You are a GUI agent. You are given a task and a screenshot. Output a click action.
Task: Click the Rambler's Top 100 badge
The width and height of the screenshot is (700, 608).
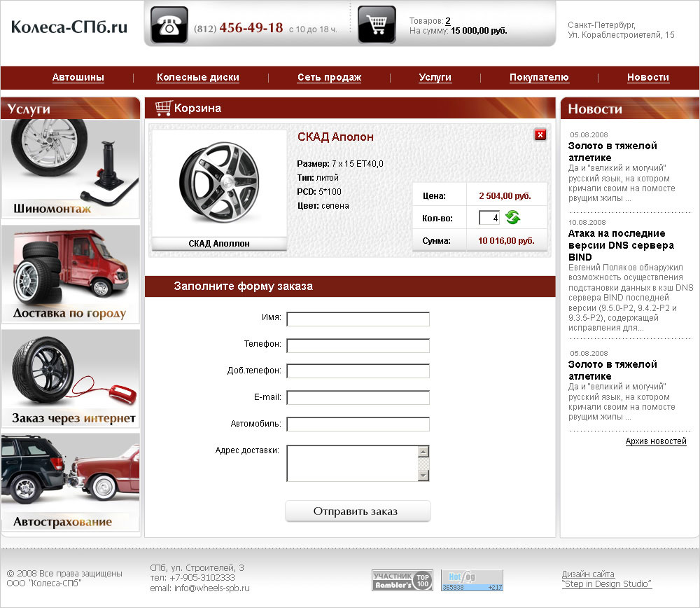[402, 580]
